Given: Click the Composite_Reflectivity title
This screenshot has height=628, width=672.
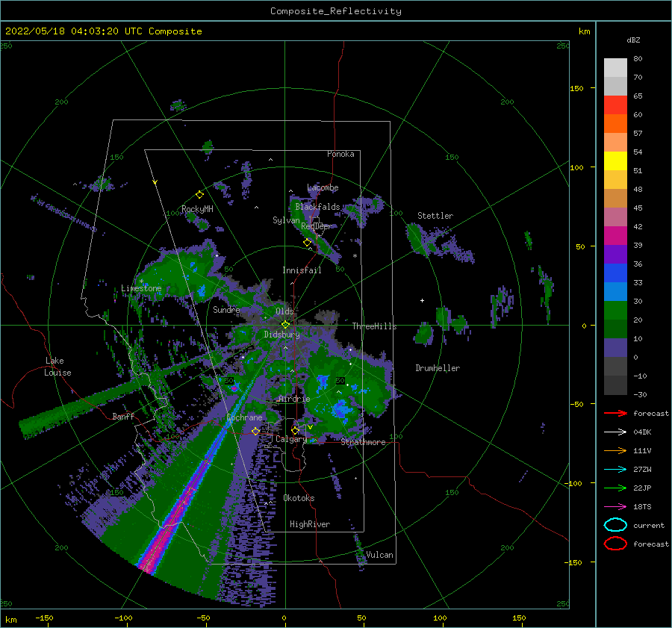Looking at the screenshot, I should coord(336,11).
